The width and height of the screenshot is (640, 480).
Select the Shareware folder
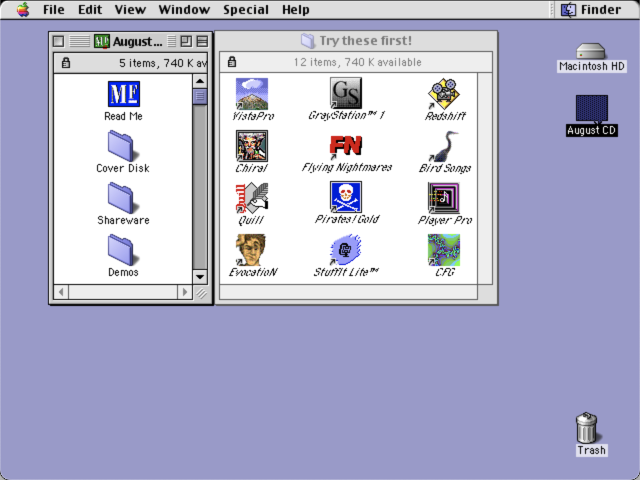point(123,198)
